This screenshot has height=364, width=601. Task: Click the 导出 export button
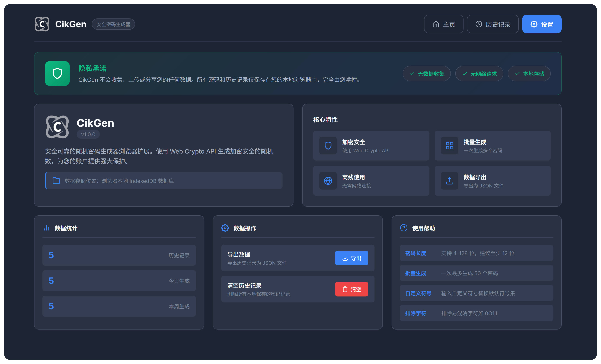(351, 258)
